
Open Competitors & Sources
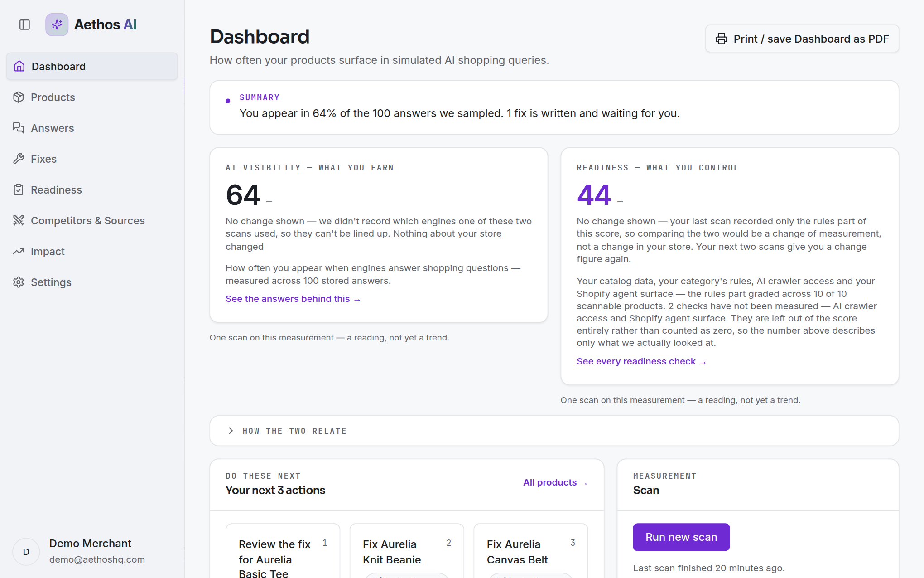[92, 221]
